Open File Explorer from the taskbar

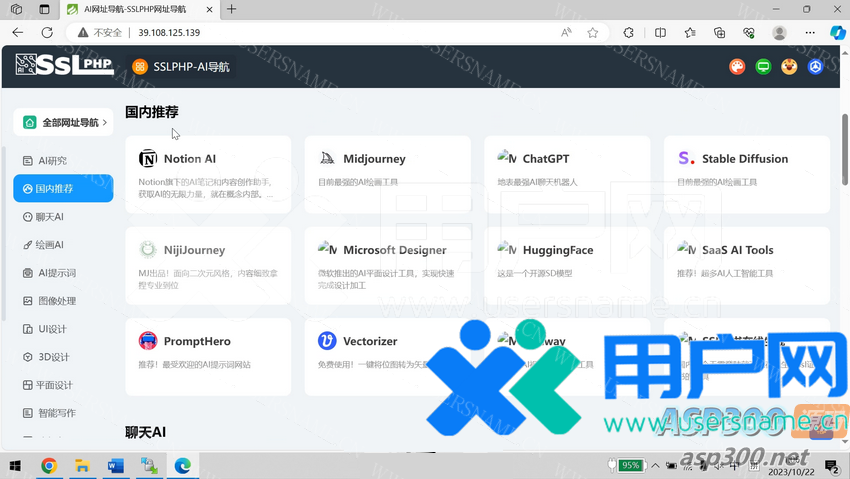(82, 466)
